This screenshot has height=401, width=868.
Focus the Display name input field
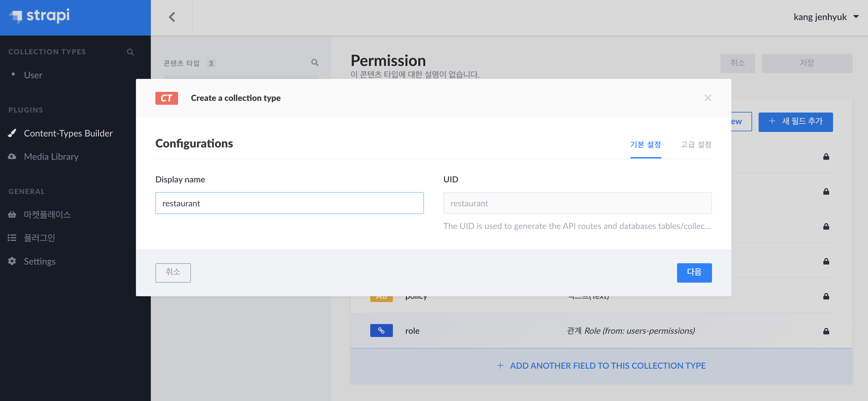click(x=289, y=203)
